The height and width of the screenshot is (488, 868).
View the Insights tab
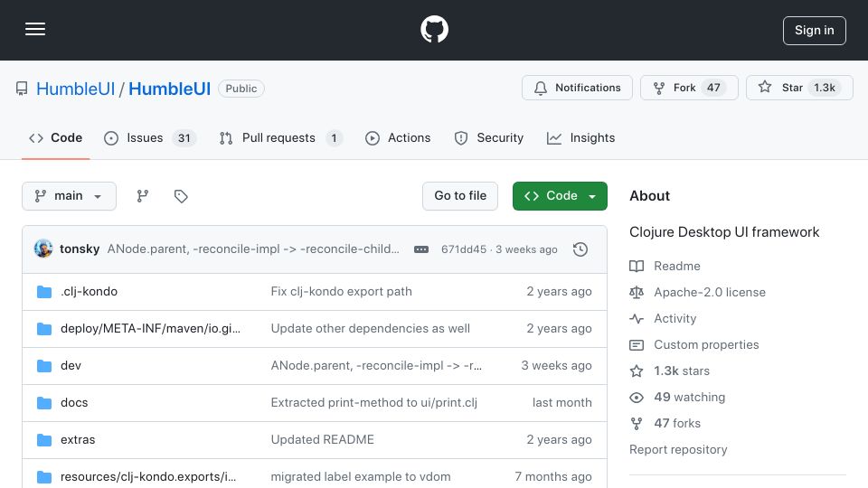pos(580,137)
